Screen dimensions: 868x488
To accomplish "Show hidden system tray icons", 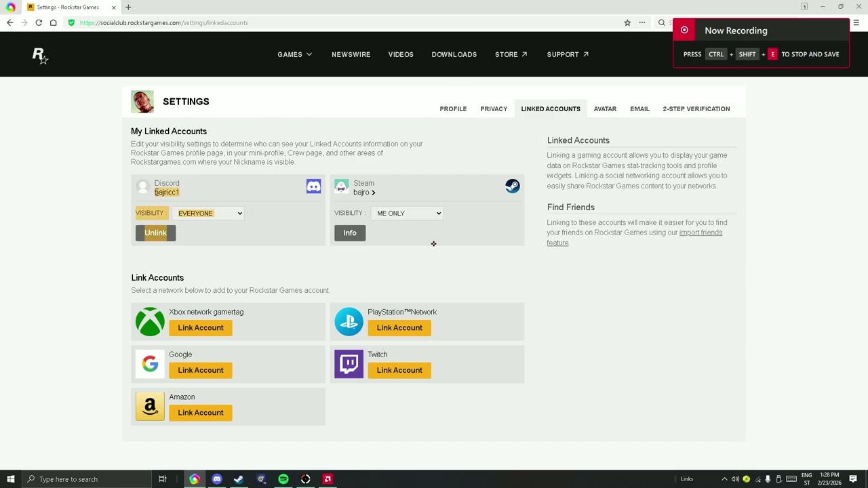I will (x=724, y=479).
